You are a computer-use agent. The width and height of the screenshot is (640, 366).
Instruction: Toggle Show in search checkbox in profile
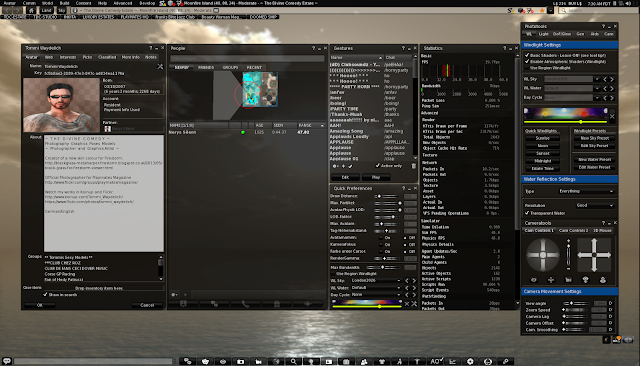(x=45, y=294)
